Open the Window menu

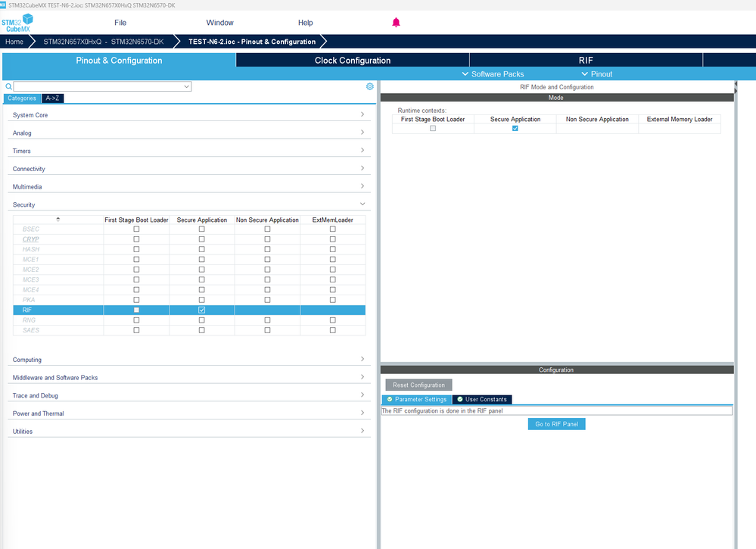pyautogui.click(x=220, y=23)
